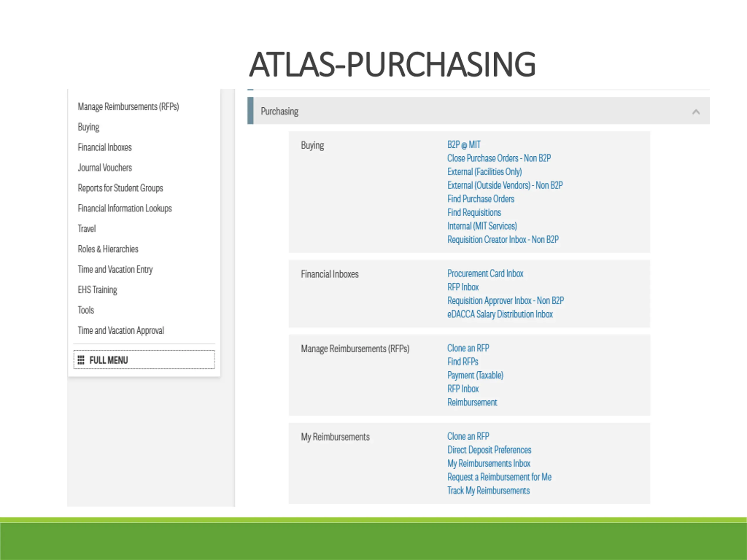The width and height of the screenshot is (747, 560).
Task: Open Buying in the sidebar menu
Action: [x=88, y=127]
